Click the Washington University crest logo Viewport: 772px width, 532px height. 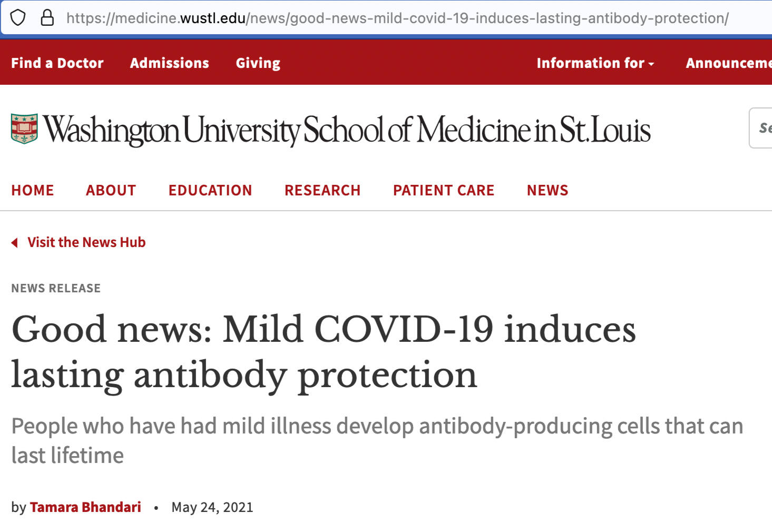click(x=24, y=129)
